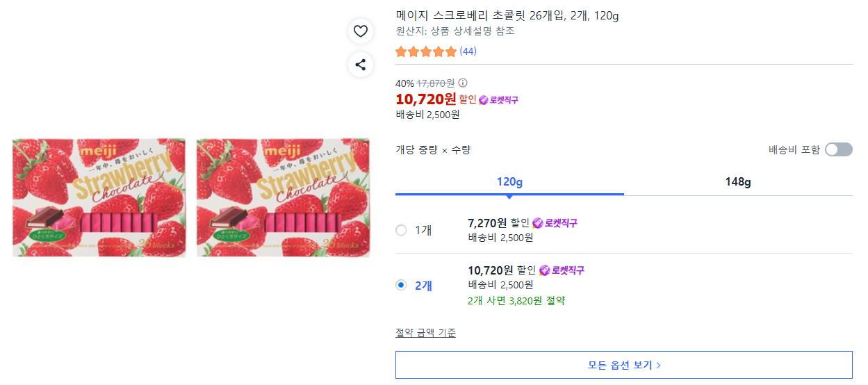Viewport: 868px width, 385px height.
Task: Click the info icon beside 17,870원
Action: [x=463, y=83]
